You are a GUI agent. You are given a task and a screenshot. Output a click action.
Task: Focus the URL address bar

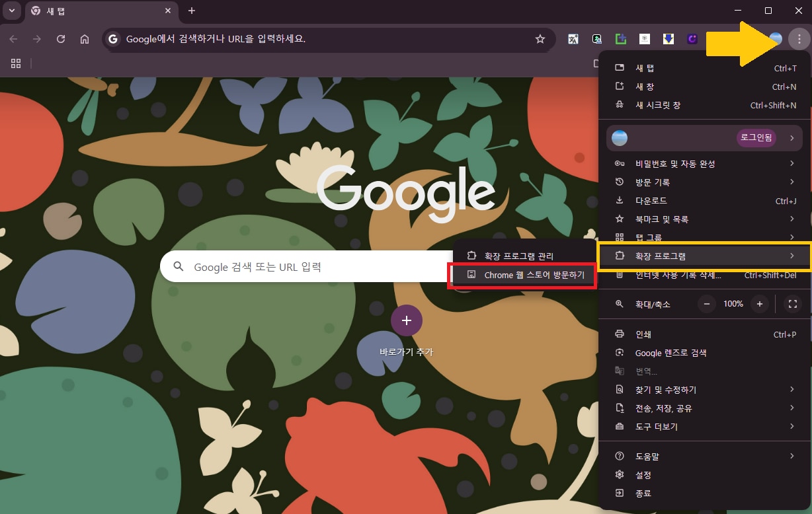[329, 39]
